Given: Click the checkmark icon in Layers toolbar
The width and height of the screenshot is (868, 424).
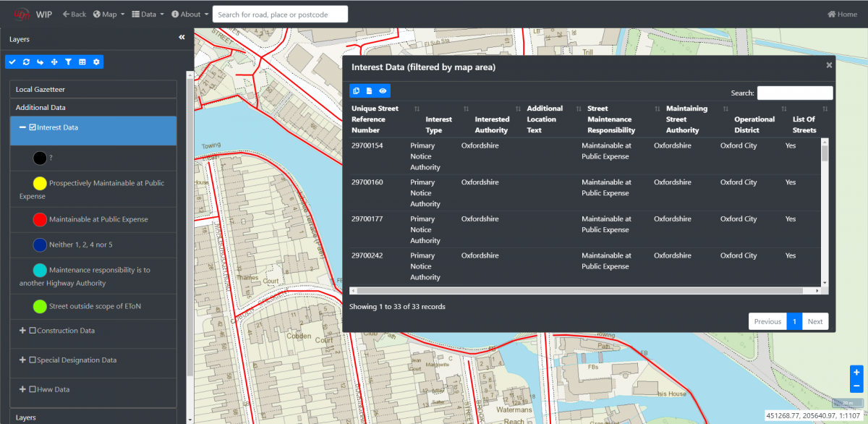Looking at the screenshot, I should (x=12, y=62).
